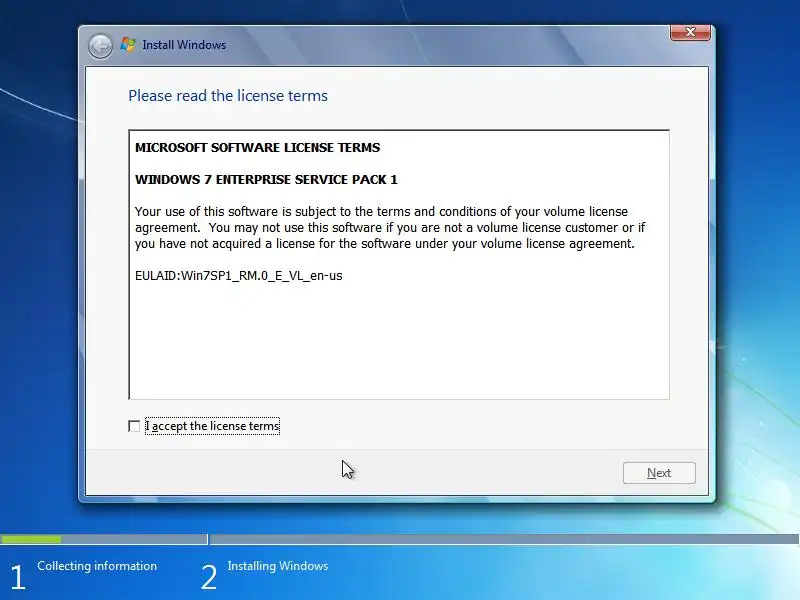
Task: Click the Windows flag logo icon
Action: (x=128, y=45)
